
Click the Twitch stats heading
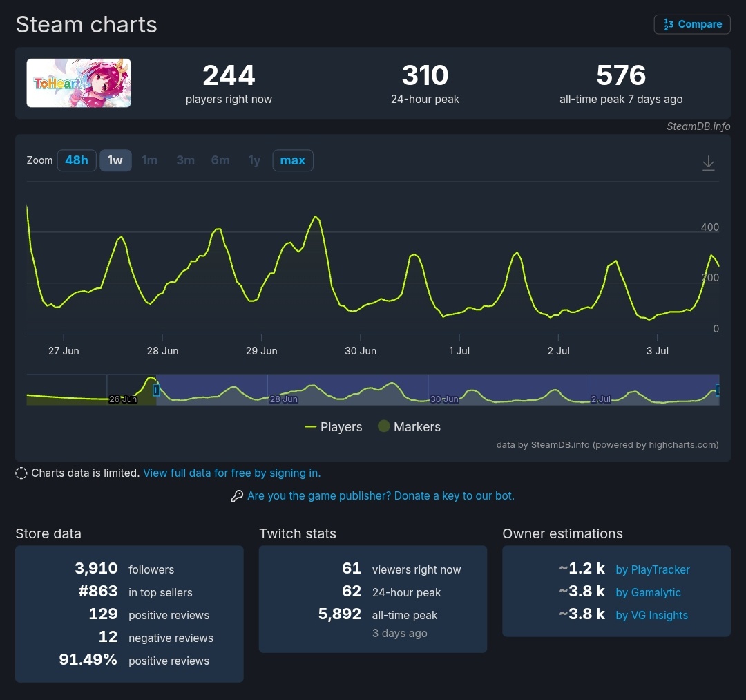[x=297, y=533]
